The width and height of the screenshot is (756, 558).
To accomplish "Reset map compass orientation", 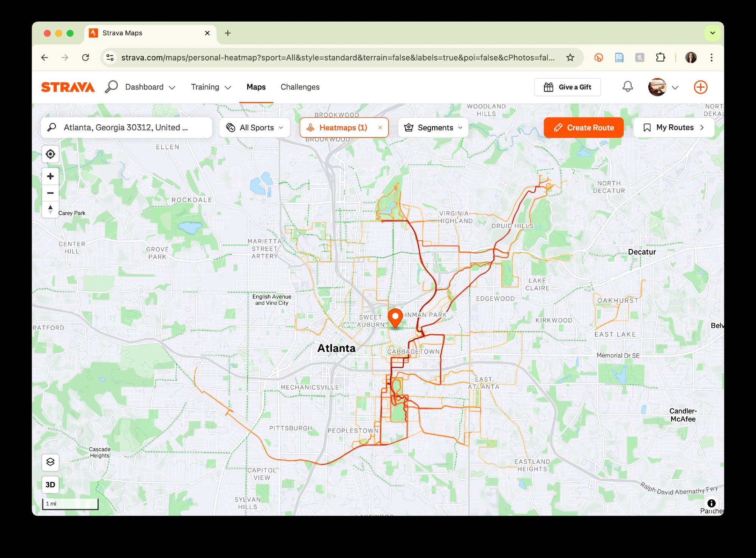I will [x=50, y=209].
